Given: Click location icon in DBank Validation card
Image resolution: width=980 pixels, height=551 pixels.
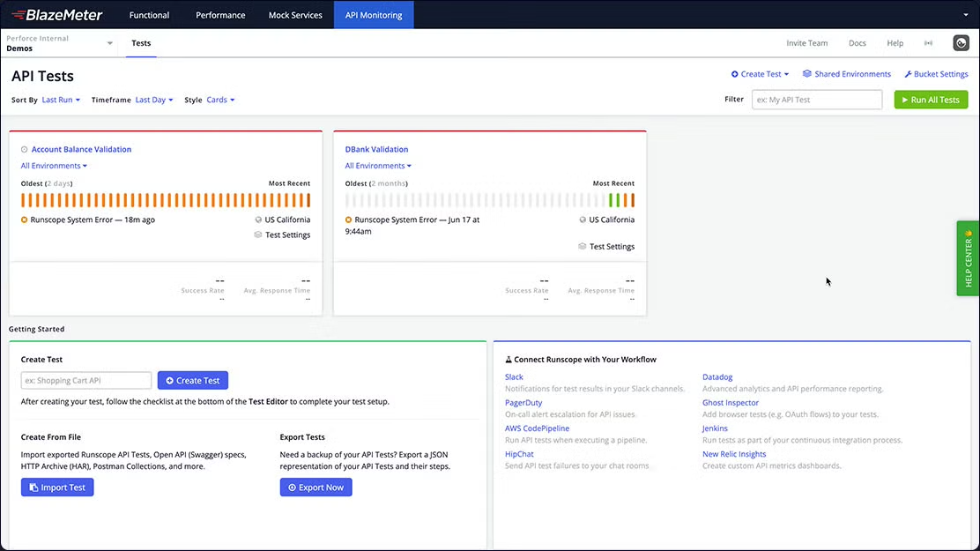Looking at the screenshot, I should coord(583,220).
